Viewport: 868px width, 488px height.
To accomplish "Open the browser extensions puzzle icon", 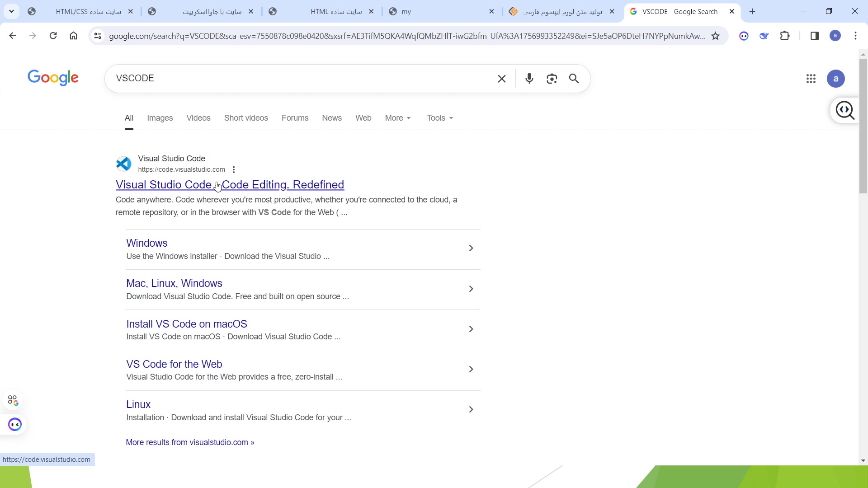I will 785,36.
